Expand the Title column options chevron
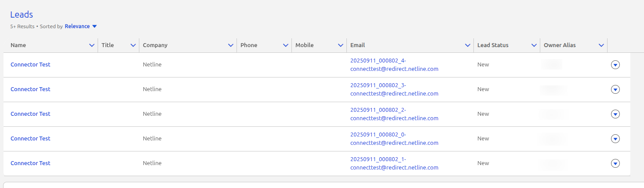This screenshot has width=644, height=188. click(133, 45)
